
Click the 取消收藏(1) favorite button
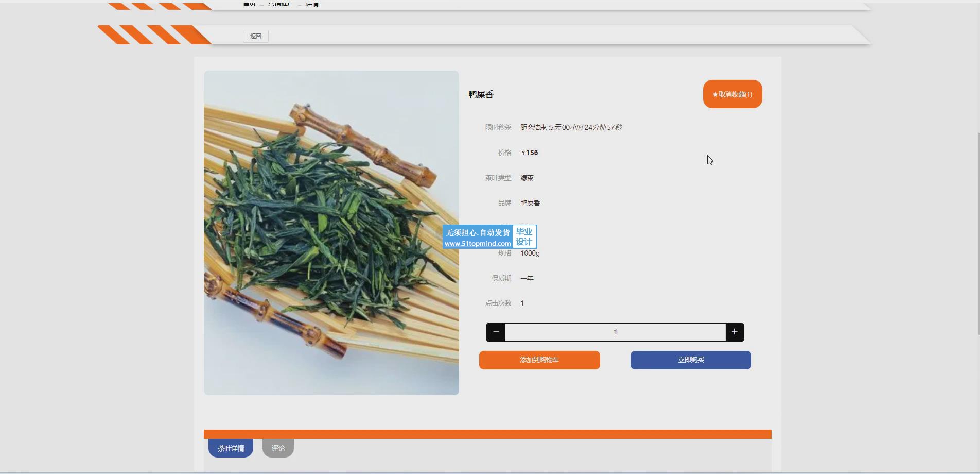pos(732,94)
